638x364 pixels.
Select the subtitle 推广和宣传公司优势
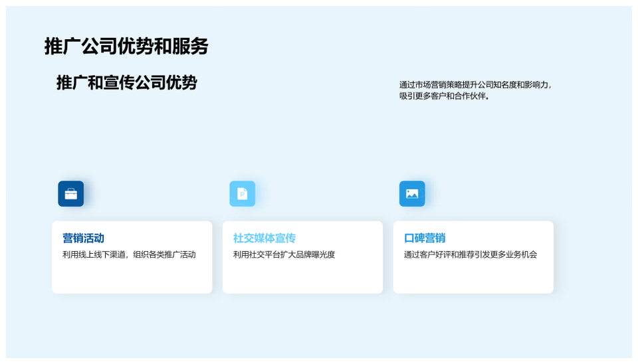[x=126, y=83]
